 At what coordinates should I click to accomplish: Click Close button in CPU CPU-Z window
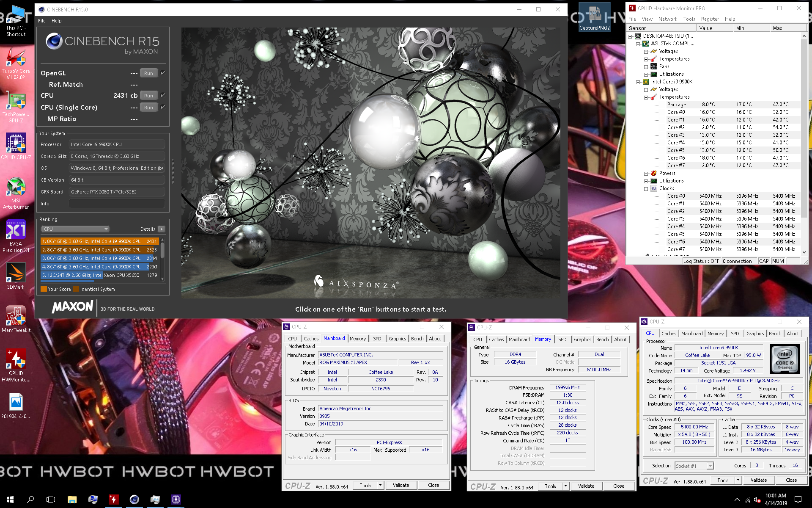coord(791,480)
